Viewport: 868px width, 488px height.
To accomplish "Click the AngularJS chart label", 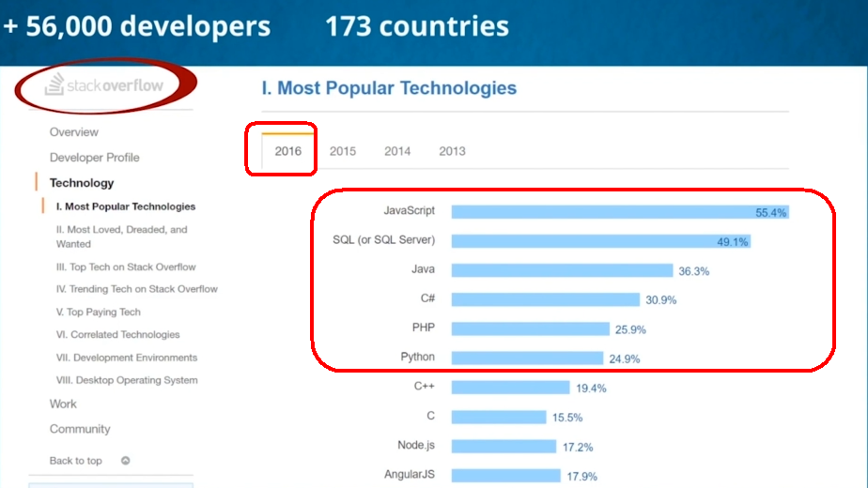I will point(410,475).
